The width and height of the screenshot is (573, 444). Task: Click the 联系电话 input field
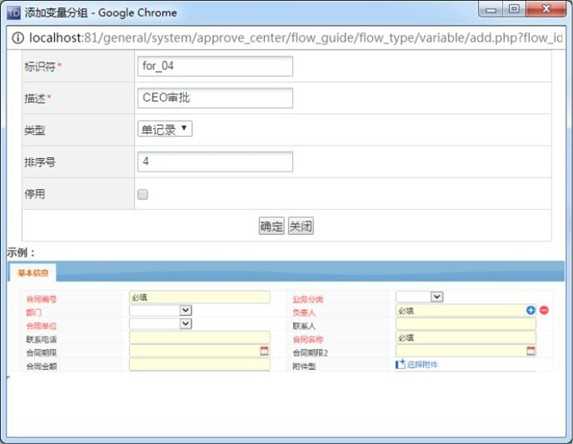coord(200,338)
